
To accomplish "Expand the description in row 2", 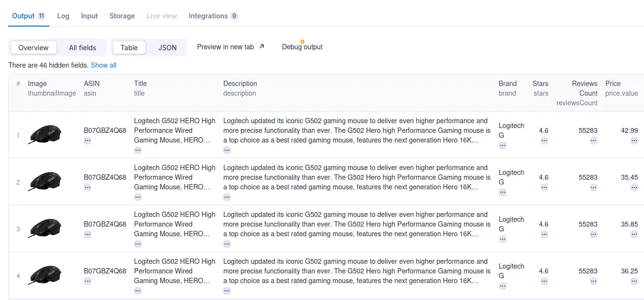I will click(227, 197).
